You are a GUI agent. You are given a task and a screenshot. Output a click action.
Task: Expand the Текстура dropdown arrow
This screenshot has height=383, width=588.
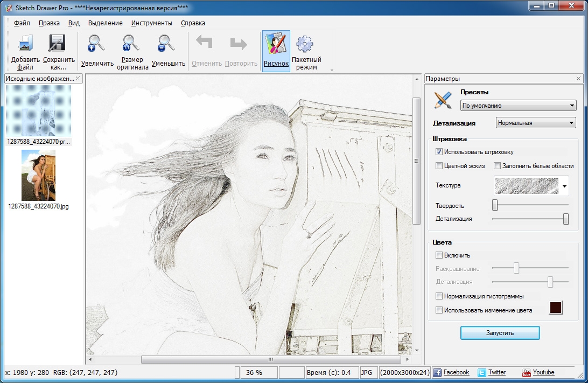tap(564, 186)
